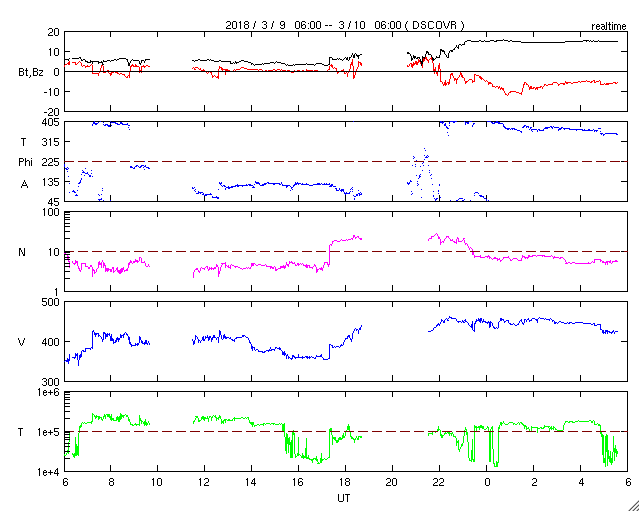Viewport: 640px width, 512px height.
Task: Click the "16" hour tick label
Action: [298, 482]
